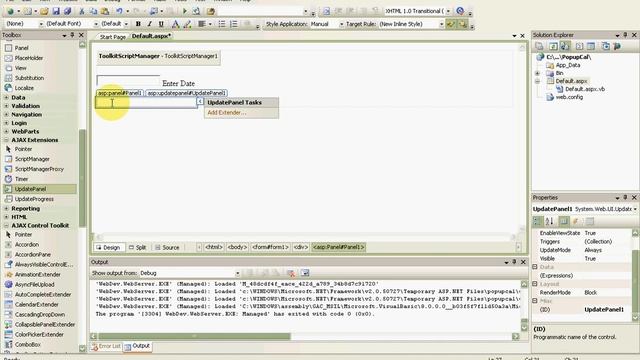640x360 pixels.
Task: Click the <body> breadcrumb tag
Action: (x=237, y=247)
